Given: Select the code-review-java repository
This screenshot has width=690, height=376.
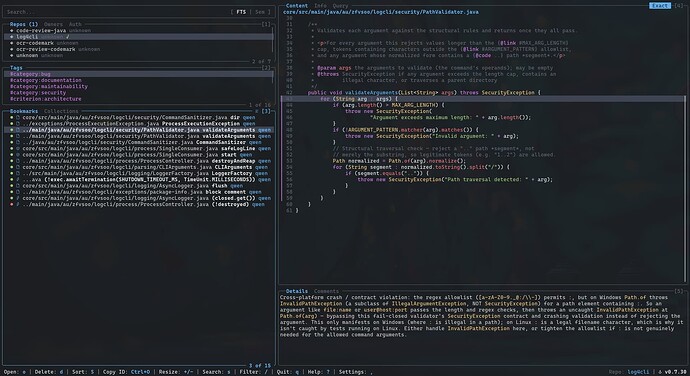Looking at the screenshot, I should click(139, 30).
